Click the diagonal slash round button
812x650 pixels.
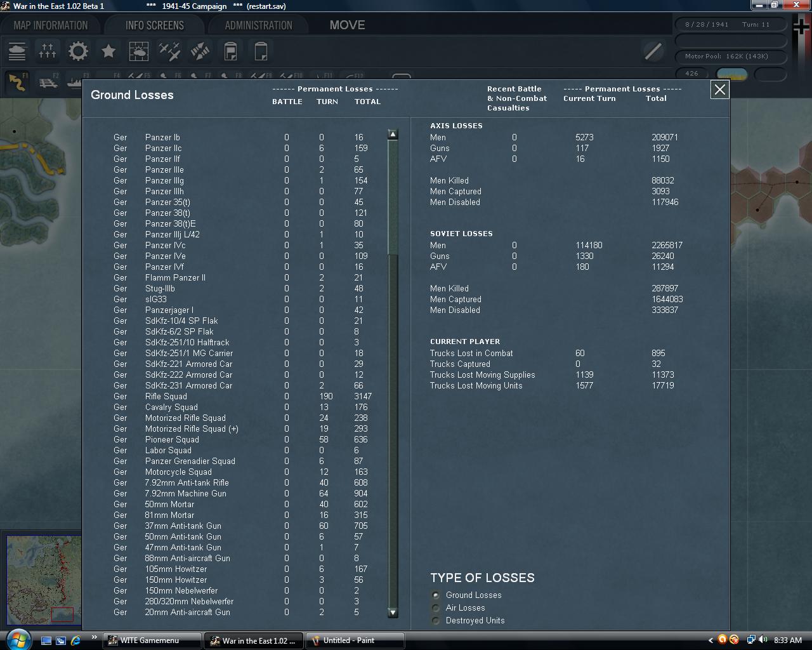pyautogui.click(x=653, y=51)
